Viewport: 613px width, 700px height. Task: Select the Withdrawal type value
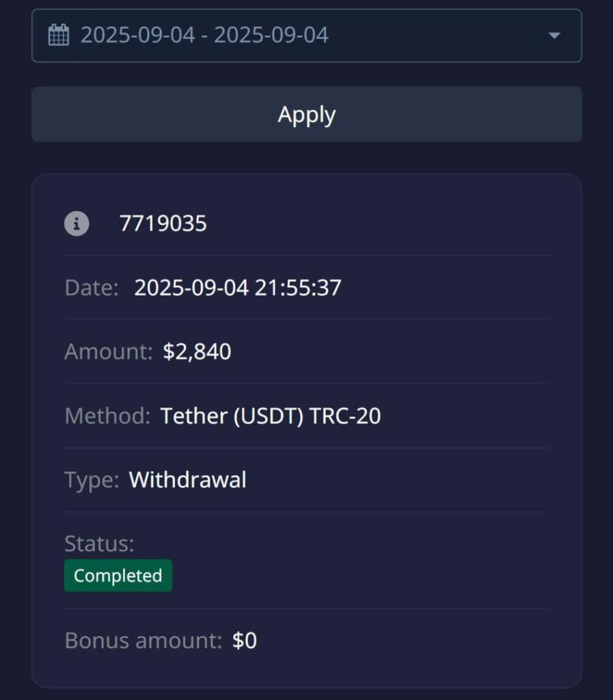[187, 480]
